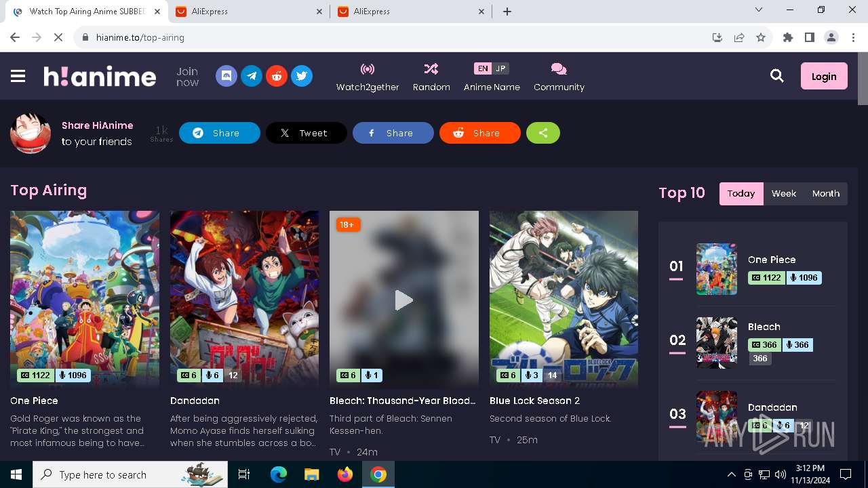Open the Chrome extensions puzzle icon

pos(788,37)
